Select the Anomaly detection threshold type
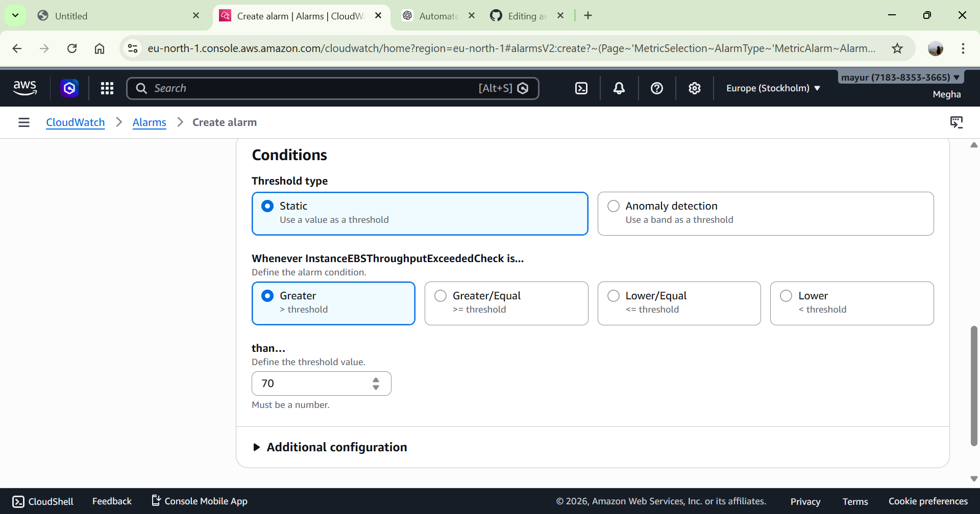The image size is (980, 514). (x=614, y=206)
